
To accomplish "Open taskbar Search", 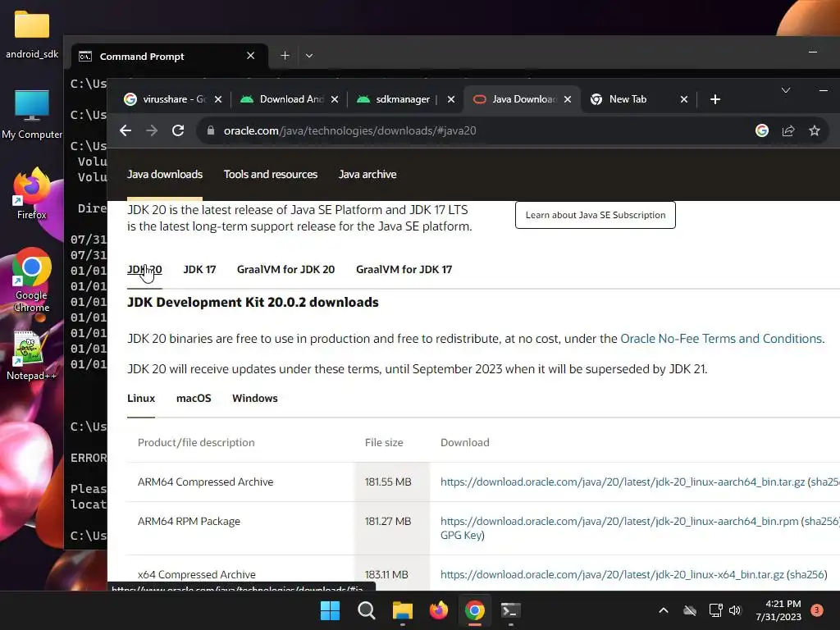I will click(367, 610).
